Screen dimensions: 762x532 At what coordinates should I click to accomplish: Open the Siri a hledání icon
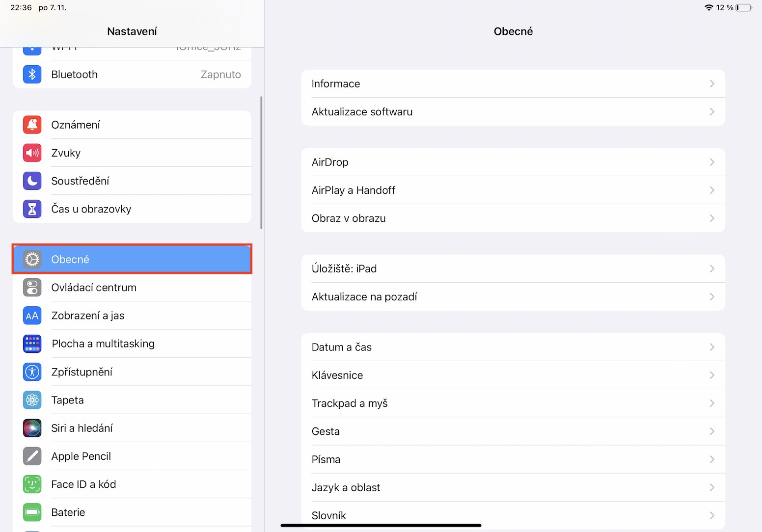(x=32, y=428)
